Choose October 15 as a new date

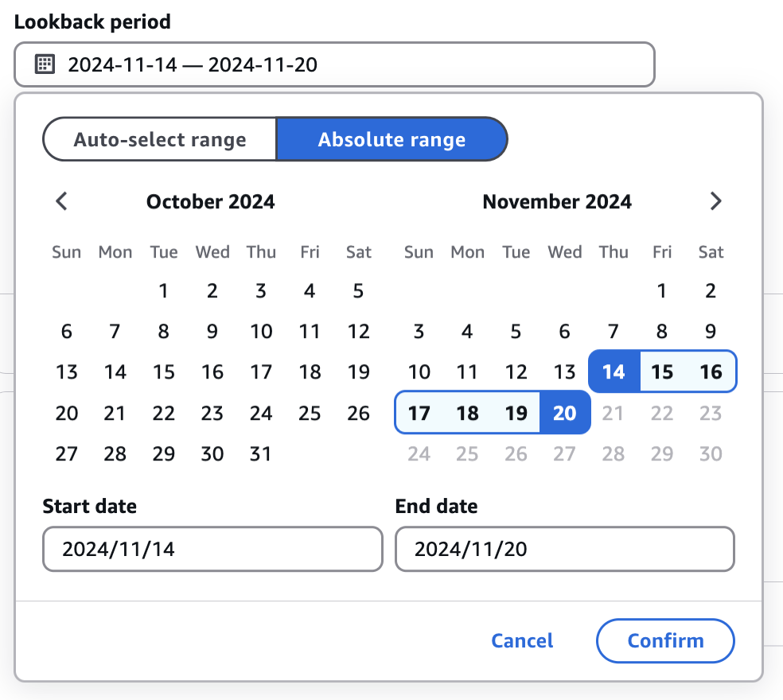pyautogui.click(x=163, y=371)
